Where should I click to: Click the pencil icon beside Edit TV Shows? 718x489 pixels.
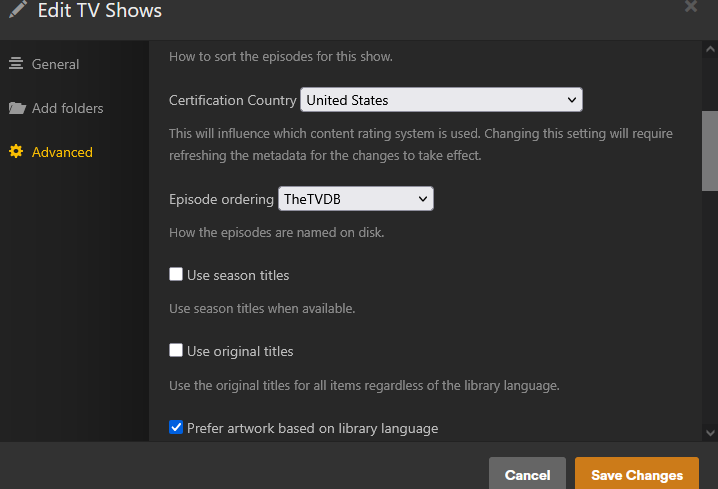click(17, 12)
